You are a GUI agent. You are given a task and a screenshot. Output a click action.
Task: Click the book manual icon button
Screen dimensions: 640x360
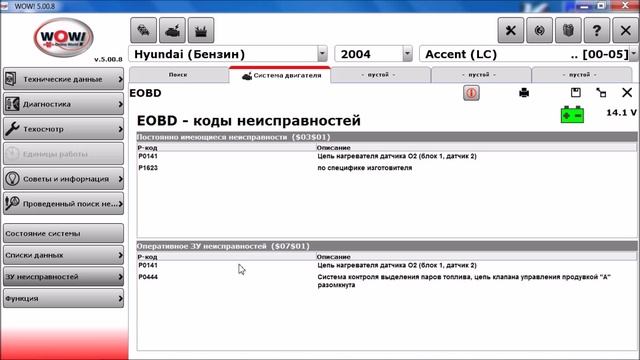(568, 30)
